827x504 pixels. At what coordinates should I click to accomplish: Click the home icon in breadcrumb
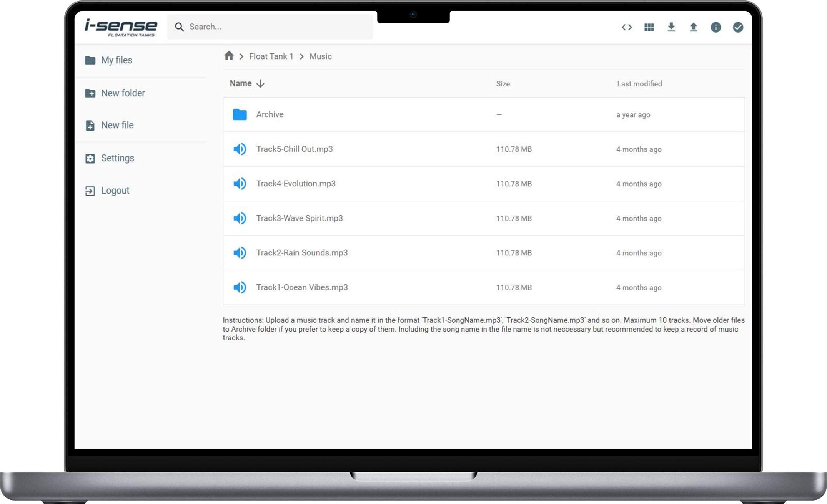(x=229, y=56)
